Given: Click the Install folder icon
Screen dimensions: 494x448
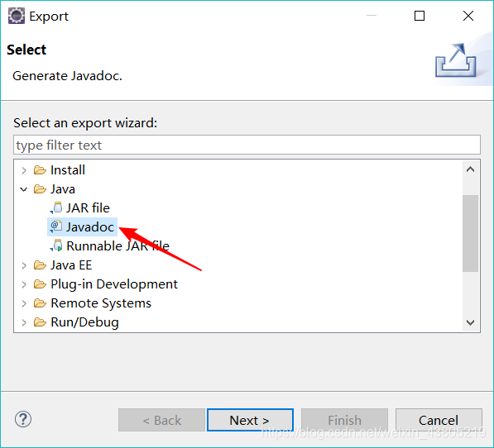Looking at the screenshot, I should (40, 170).
